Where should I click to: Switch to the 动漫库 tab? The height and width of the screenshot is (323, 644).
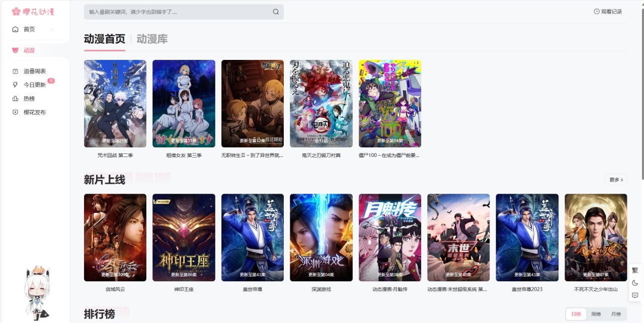(x=152, y=39)
